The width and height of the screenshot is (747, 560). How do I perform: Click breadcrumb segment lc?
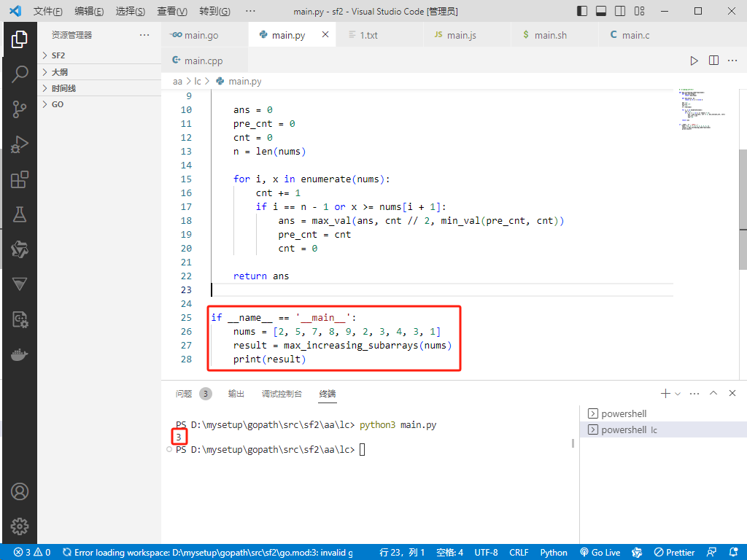coord(198,82)
